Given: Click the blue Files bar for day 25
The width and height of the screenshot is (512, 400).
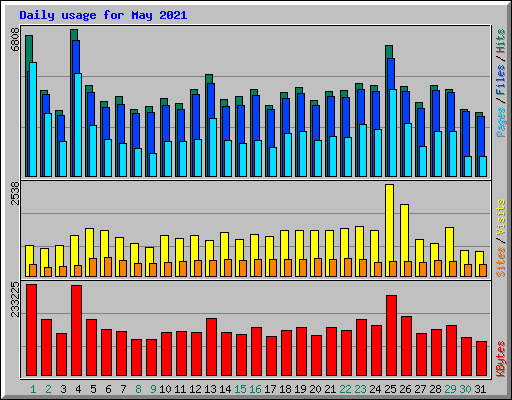Looking at the screenshot, I should [391, 74].
